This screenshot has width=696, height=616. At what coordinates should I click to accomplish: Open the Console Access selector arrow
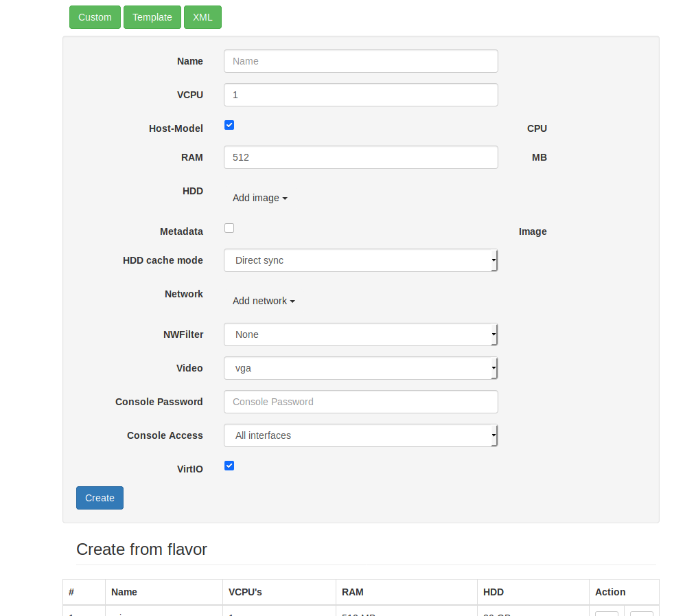(494, 435)
